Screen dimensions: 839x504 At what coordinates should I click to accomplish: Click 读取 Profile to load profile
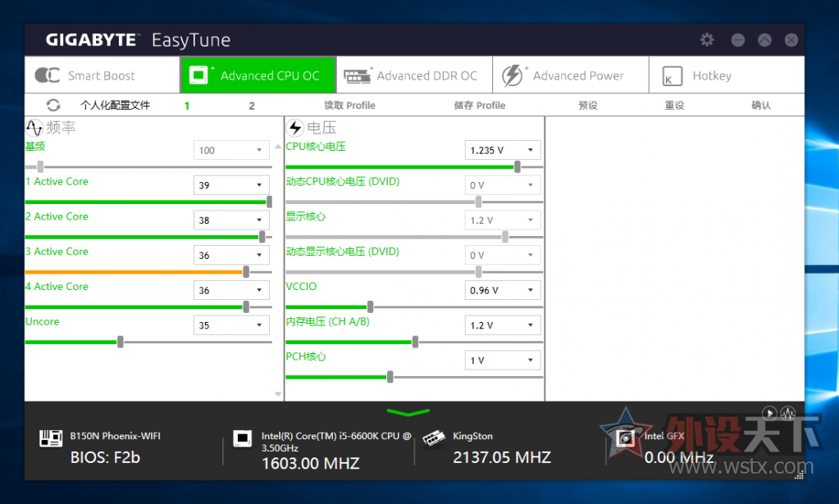click(349, 105)
